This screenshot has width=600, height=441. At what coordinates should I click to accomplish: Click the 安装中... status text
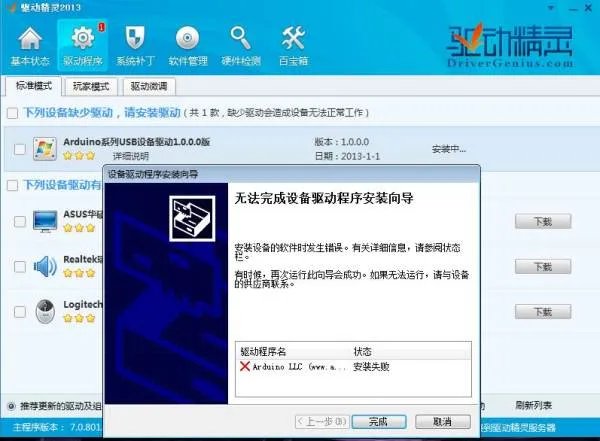(x=449, y=149)
